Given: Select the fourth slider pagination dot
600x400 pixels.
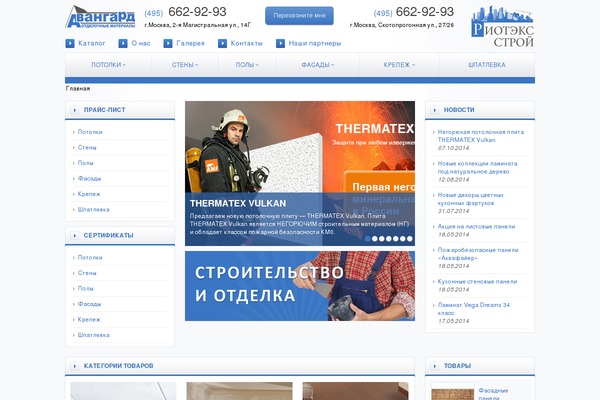Looking at the screenshot, I should coord(389,239).
